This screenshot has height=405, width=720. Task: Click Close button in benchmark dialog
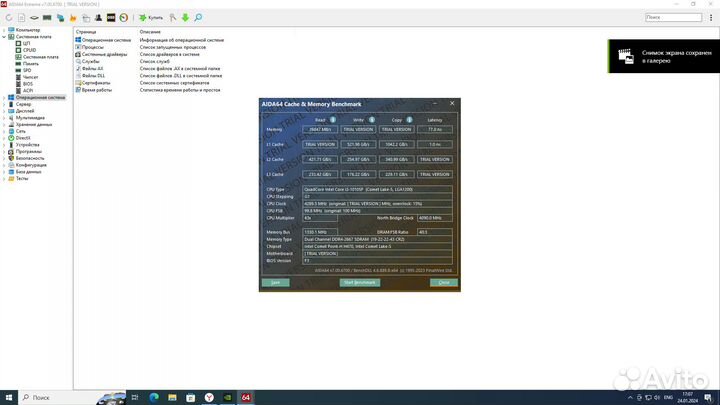pos(442,283)
